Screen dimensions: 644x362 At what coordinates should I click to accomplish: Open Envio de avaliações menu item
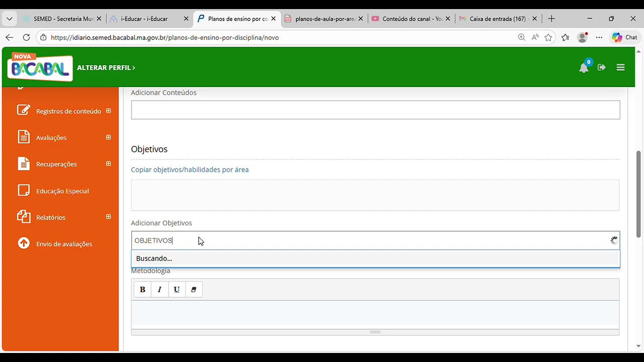point(64,244)
